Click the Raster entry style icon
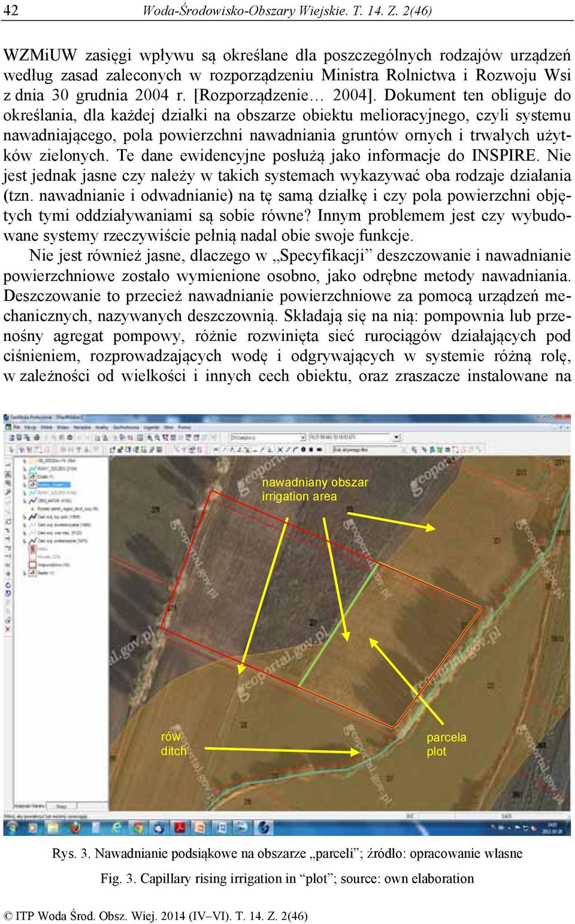 tap(32, 573)
